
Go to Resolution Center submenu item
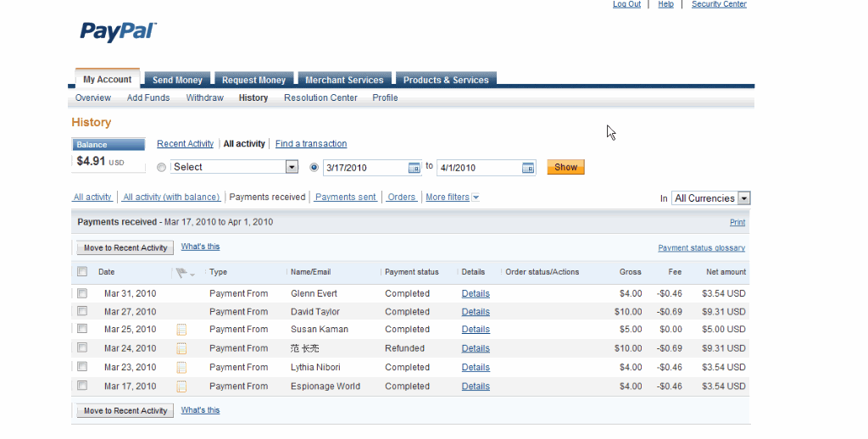click(320, 97)
